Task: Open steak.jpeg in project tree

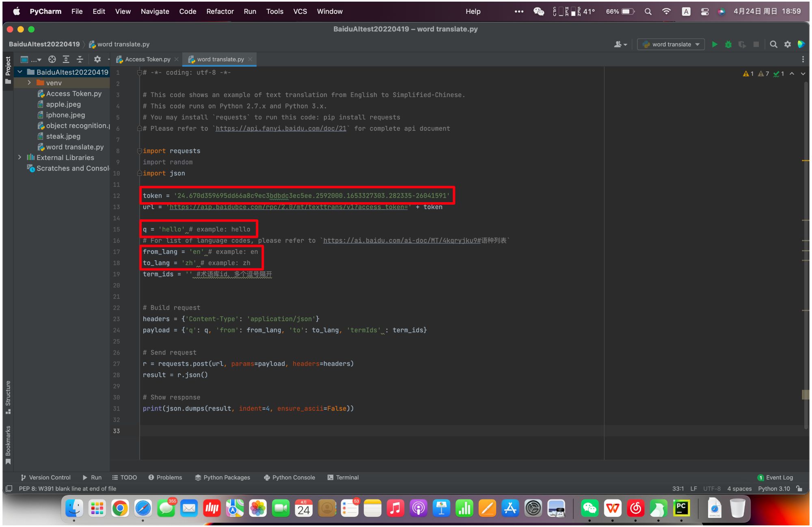Action: click(63, 136)
